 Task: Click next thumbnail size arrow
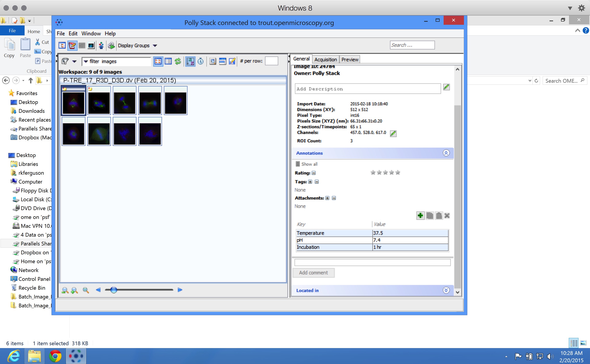coord(180,290)
